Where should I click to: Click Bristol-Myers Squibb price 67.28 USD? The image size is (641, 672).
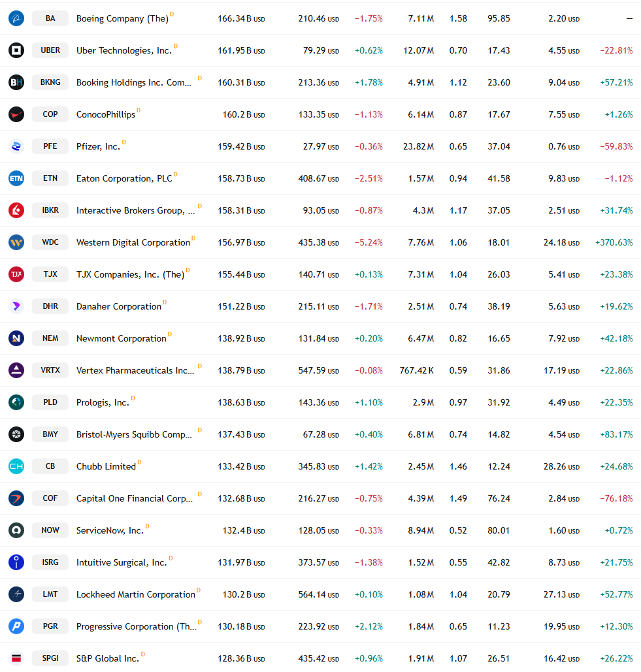[321, 434]
